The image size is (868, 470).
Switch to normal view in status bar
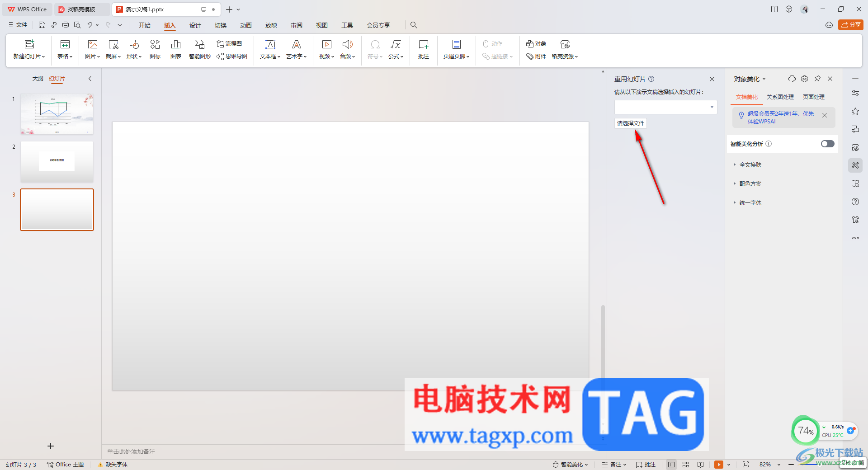(671, 465)
